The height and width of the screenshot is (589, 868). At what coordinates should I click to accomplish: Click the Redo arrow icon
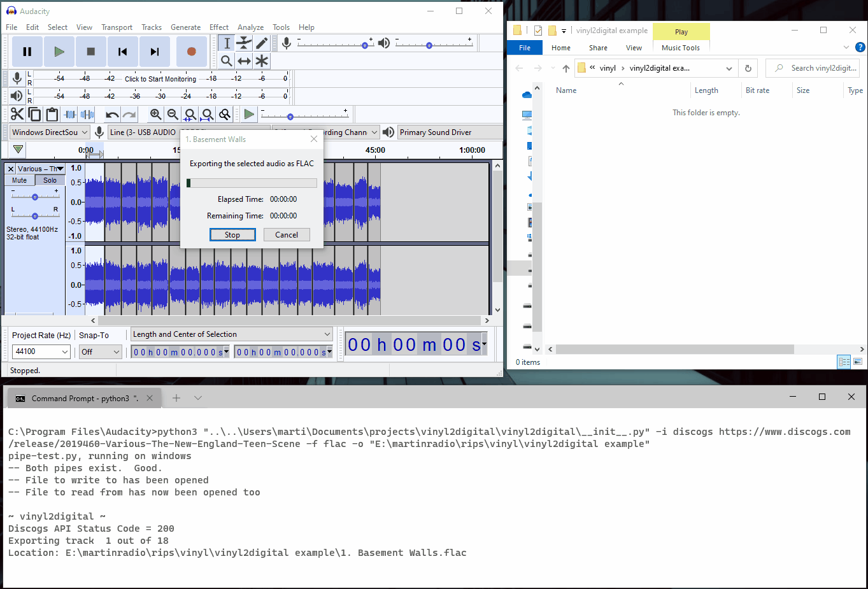click(129, 114)
